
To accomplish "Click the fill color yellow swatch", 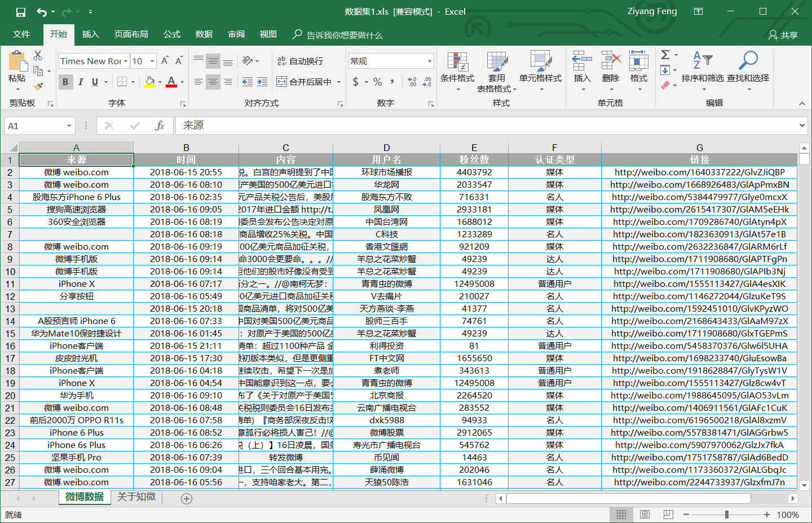I will pyautogui.click(x=149, y=82).
